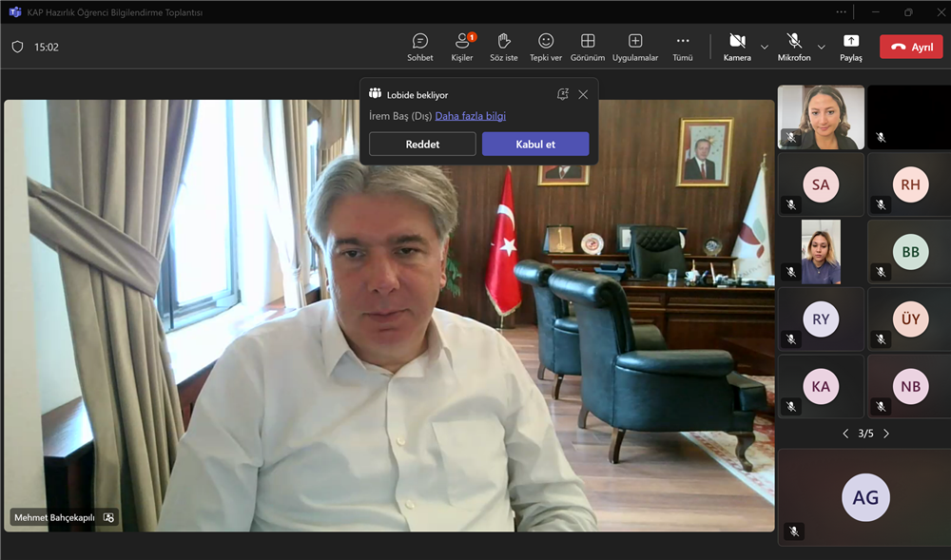Screen dimensions: 951x560
Task: Click the shield security icon
Action: (17, 47)
